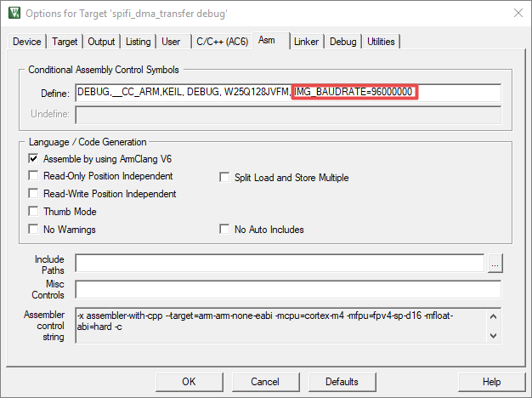Screen dimensions: 532x398
Task: Click the Keil uVision title bar icon
Action: tap(14, 13)
